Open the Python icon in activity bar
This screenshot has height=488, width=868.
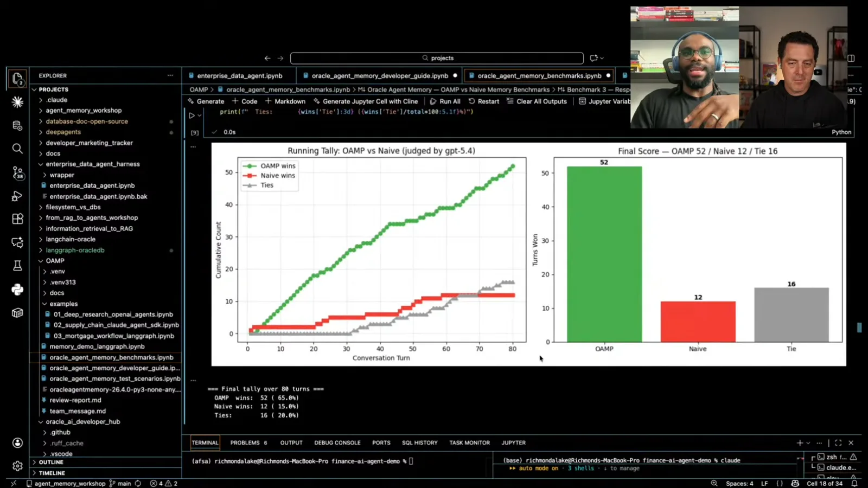click(x=17, y=289)
